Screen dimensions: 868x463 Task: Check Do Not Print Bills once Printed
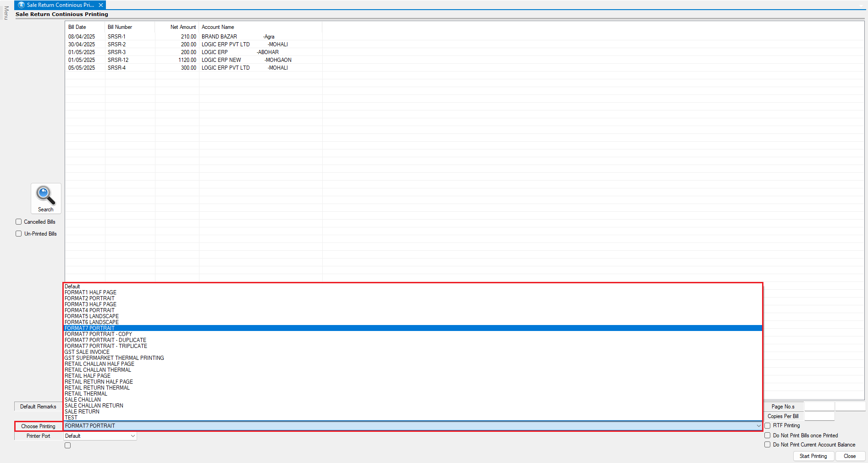pyautogui.click(x=767, y=435)
